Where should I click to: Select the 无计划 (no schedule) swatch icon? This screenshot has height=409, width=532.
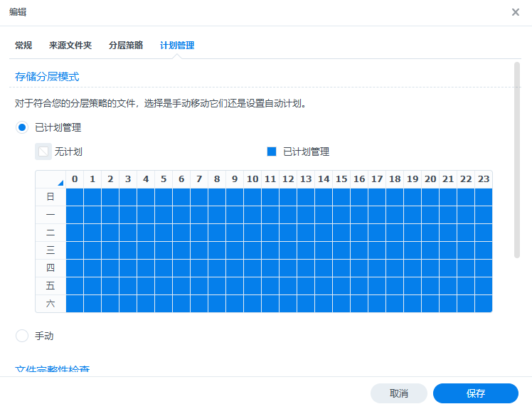[x=43, y=152]
